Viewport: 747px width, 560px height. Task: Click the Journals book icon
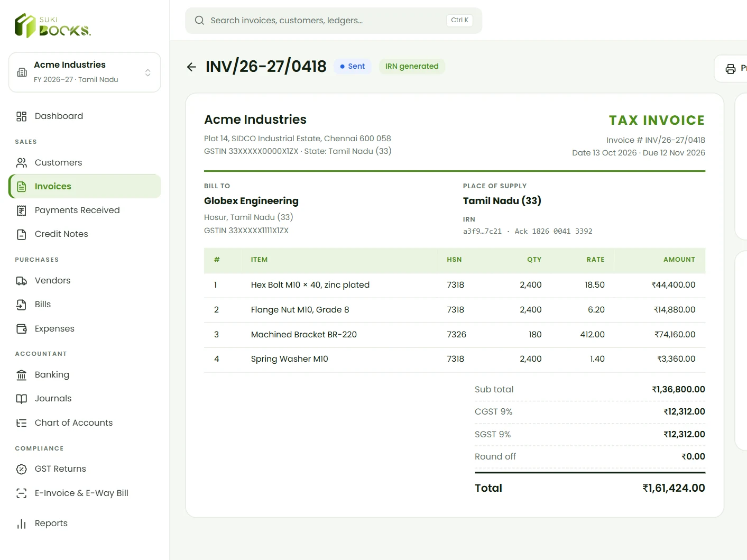(x=21, y=399)
